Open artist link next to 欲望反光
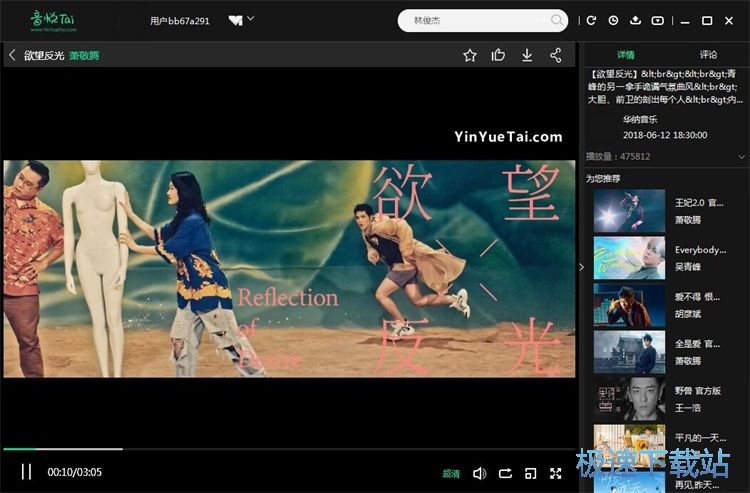The width and height of the screenshot is (750, 493). 84,55
